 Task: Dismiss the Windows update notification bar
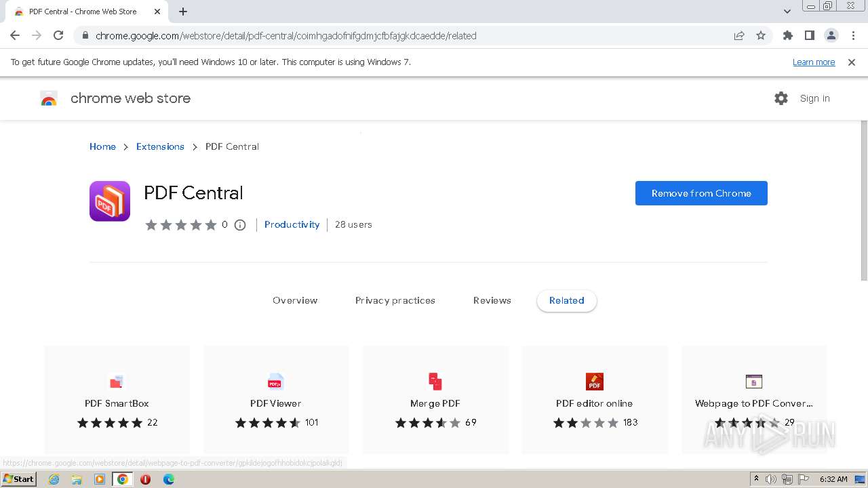point(852,62)
